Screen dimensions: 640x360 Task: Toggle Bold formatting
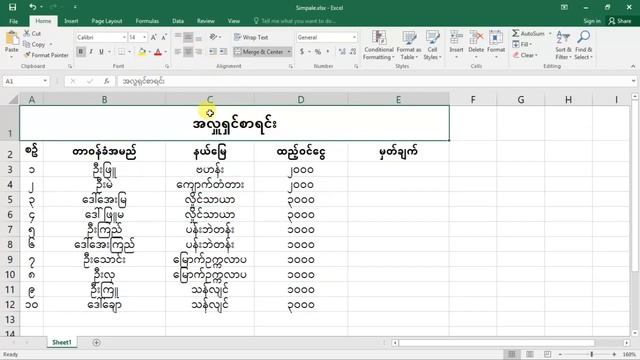tap(81, 52)
